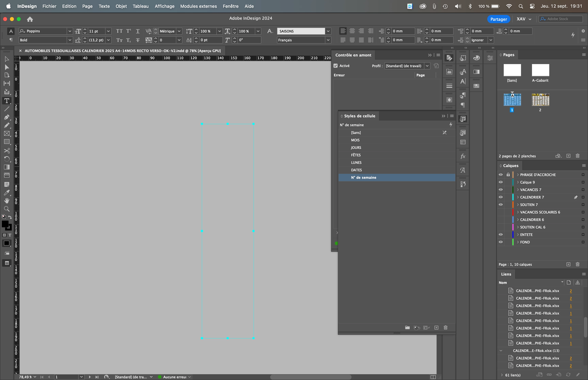Expand the CALENDRIER 7 layer

coord(518,197)
